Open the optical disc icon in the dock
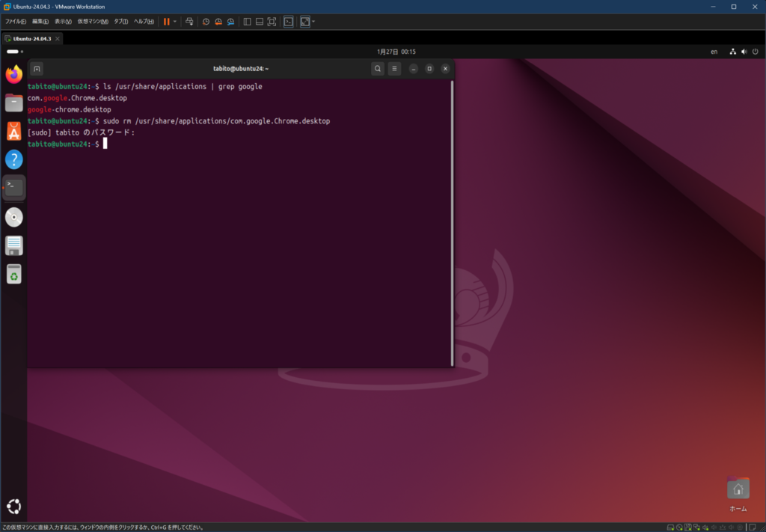Image resolution: width=766 pixels, height=532 pixels. coord(14,218)
